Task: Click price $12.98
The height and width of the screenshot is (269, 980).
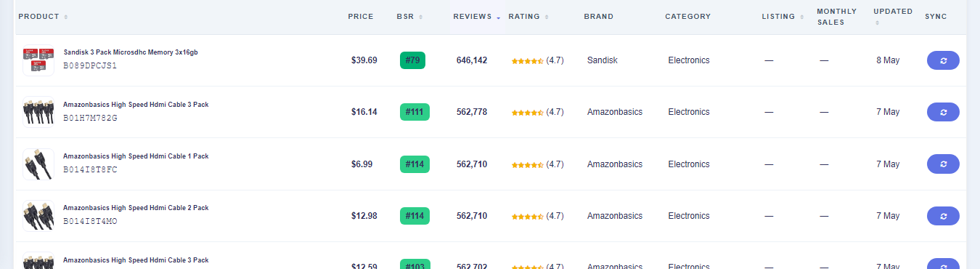Action: 364,216
